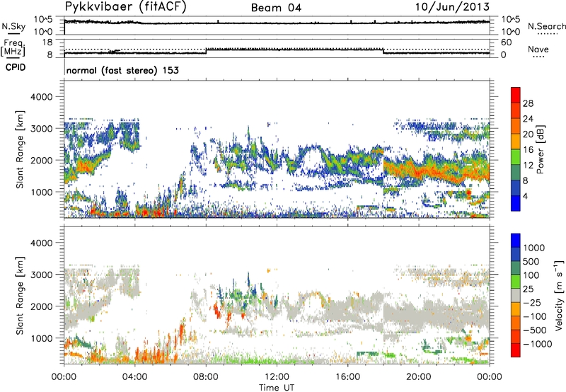Click the 2000 tick on the velocity panel axis
566x392 pixels.
[41, 306]
